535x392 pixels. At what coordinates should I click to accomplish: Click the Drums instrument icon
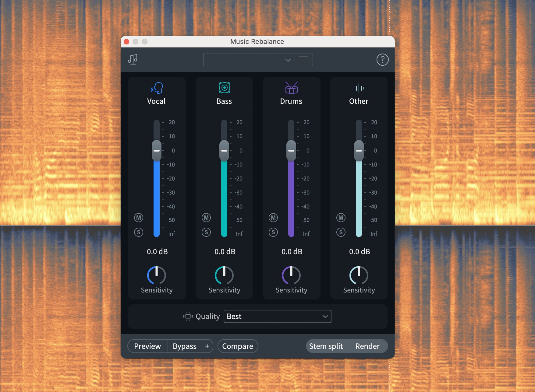[x=291, y=89]
